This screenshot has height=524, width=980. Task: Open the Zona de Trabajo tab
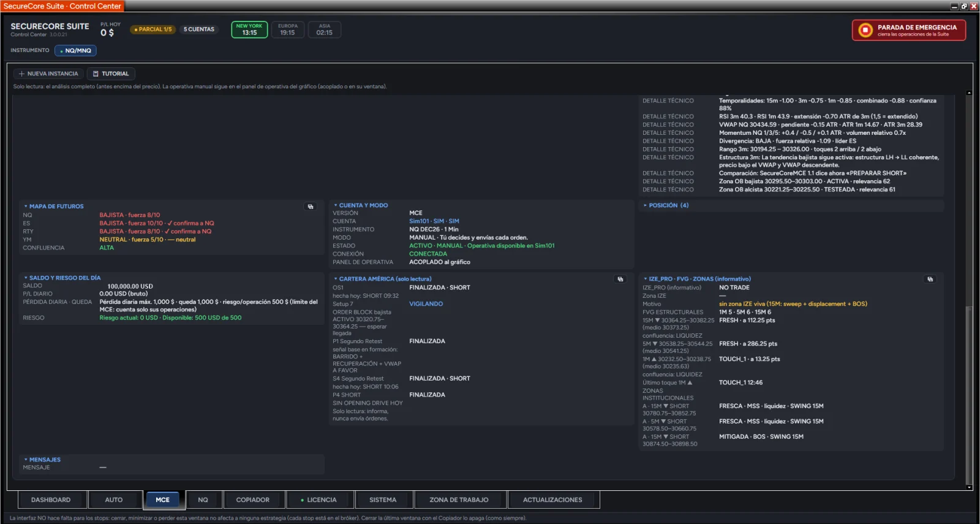[459, 500]
